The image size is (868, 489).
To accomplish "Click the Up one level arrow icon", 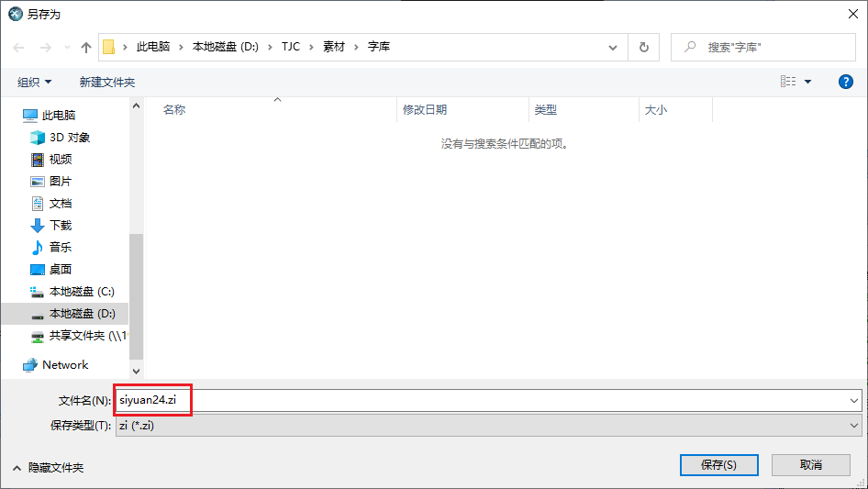I will coord(86,47).
